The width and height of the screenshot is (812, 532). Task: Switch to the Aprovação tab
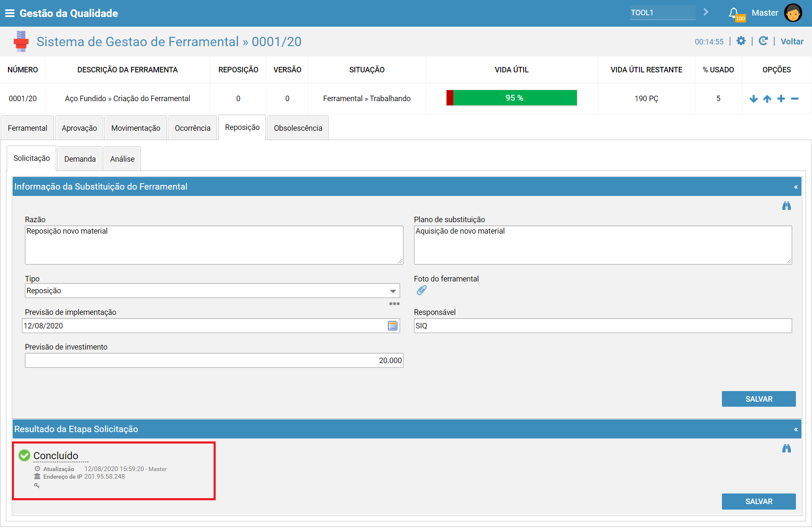pyautogui.click(x=79, y=128)
